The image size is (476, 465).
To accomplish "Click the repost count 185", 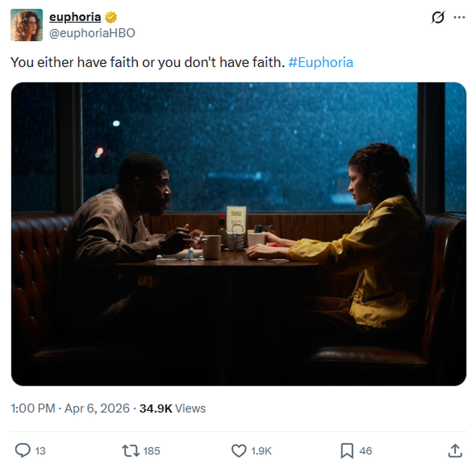I will click(152, 451).
